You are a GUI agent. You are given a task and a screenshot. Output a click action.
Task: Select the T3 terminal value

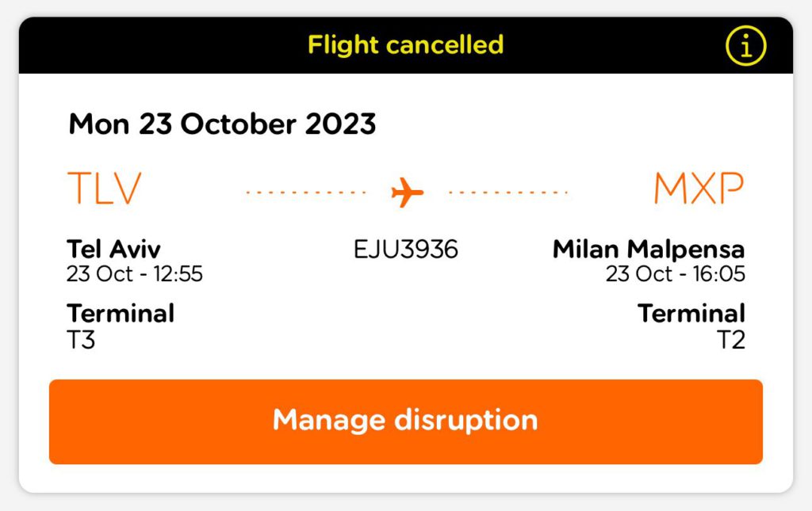81,340
